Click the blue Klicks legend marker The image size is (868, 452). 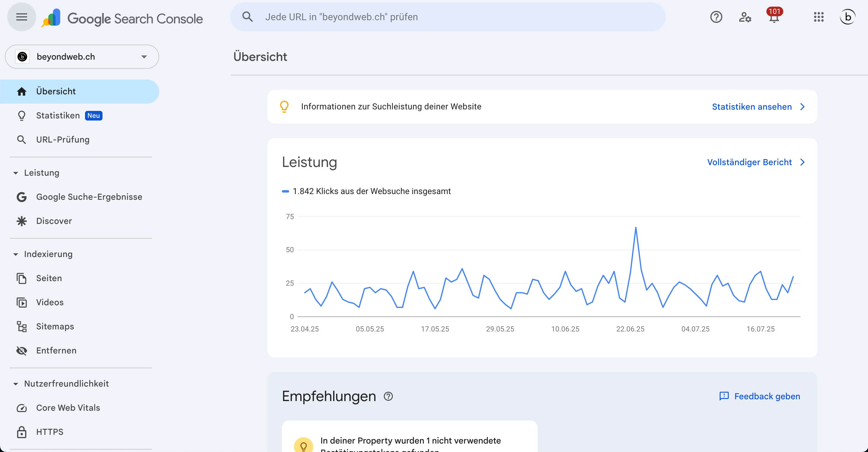(286, 191)
